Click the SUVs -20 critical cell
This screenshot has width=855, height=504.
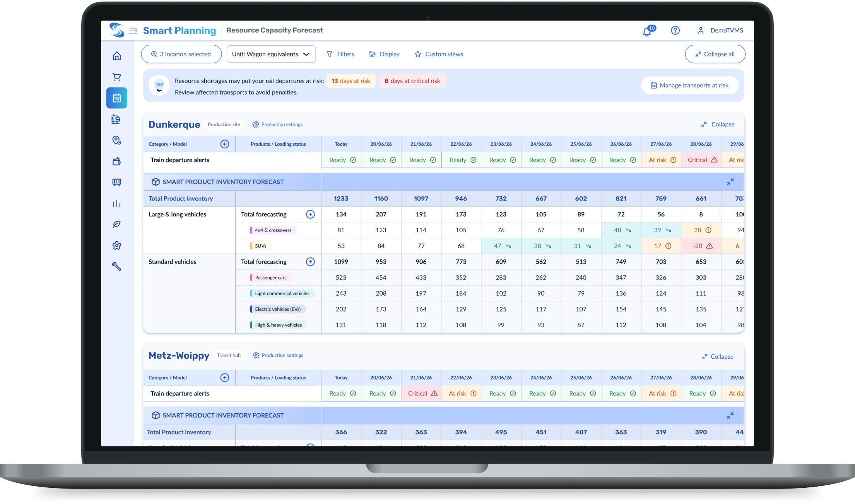(x=701, y=246)
